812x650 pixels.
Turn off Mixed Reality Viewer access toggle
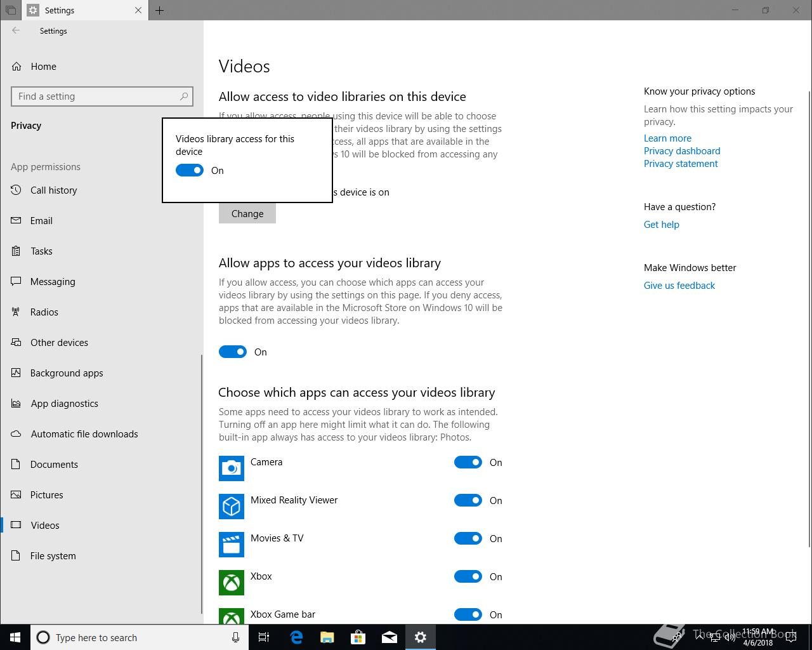[468, 500]
